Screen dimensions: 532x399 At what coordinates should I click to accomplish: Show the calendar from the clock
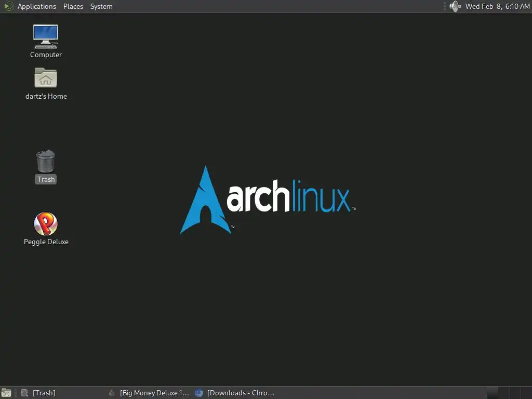coord(497,6)
